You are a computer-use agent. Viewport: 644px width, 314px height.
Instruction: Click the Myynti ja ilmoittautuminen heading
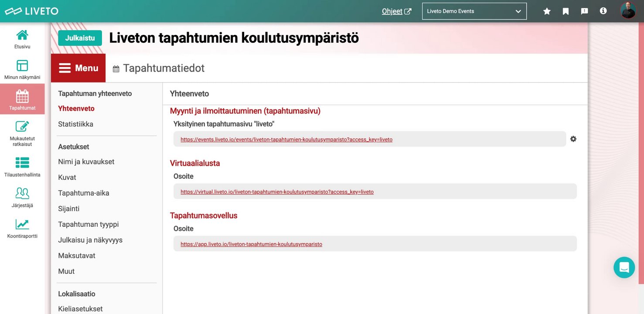click(245, 111)
